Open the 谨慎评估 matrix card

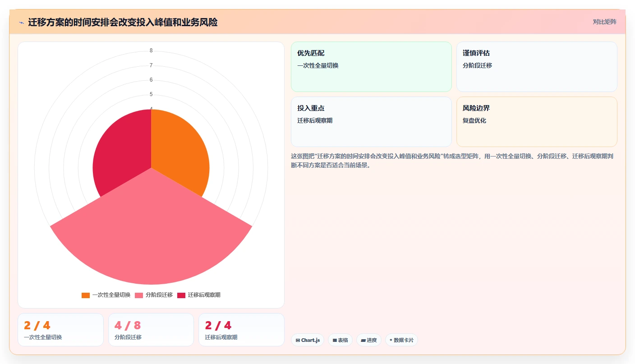point(537,67)
